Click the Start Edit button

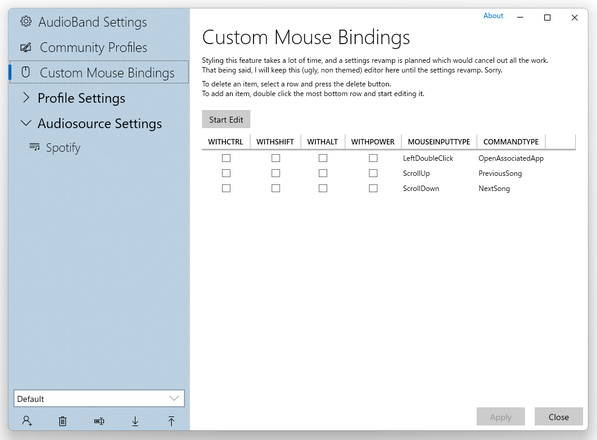coord(226,120)
